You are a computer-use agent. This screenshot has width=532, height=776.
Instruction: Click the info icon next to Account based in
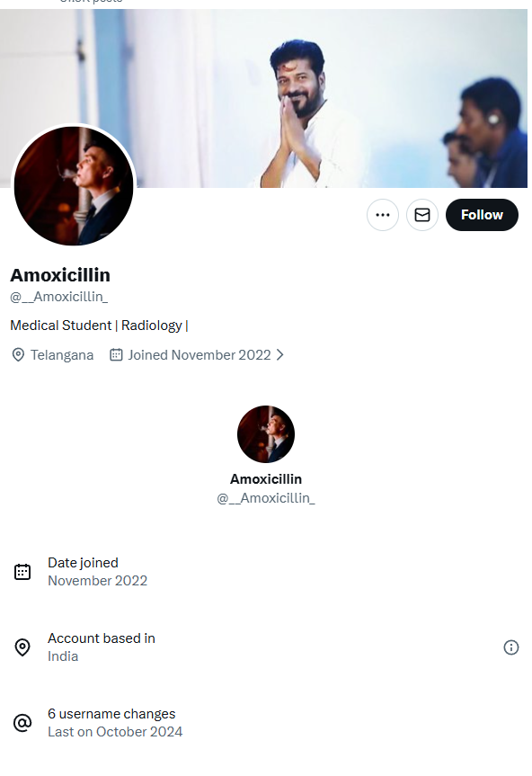pos(510,647)
